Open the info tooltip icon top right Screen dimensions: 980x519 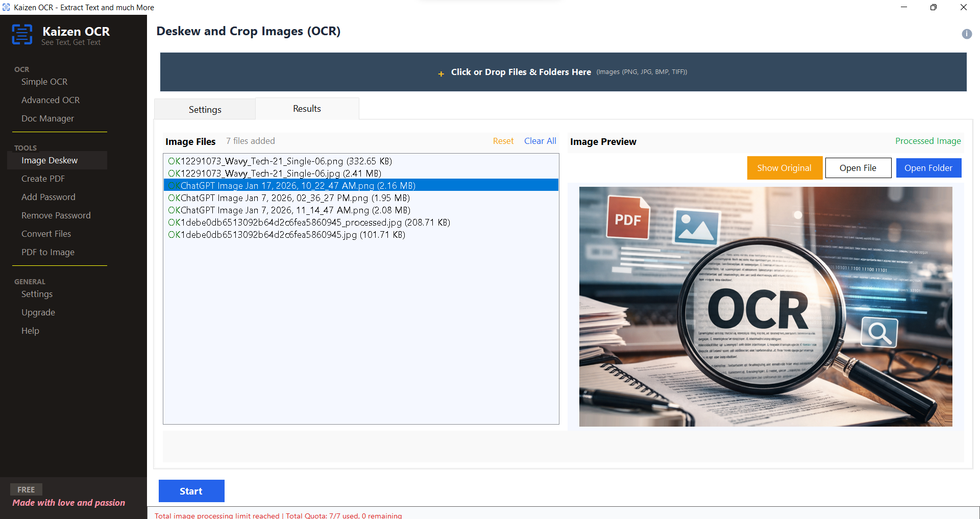966,34
